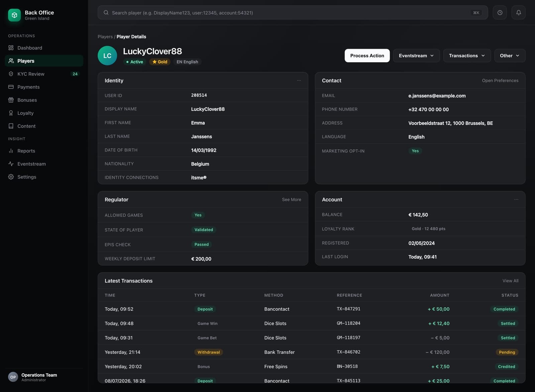Click the Players people icon

(11, 61)
